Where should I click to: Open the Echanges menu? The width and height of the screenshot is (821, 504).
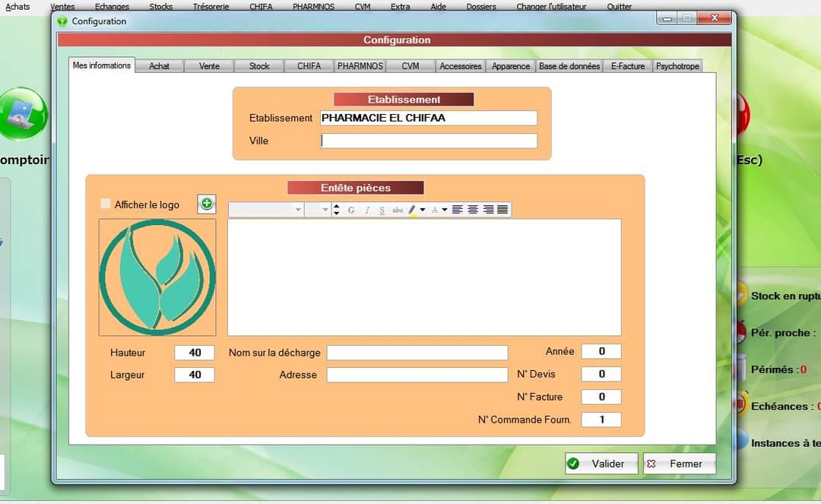pos(112,7)
